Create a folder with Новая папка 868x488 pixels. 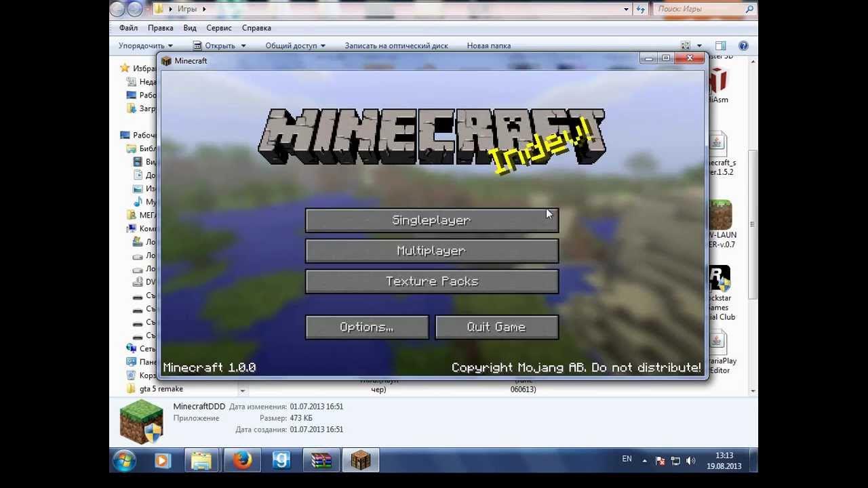click(x=489, y=45)
